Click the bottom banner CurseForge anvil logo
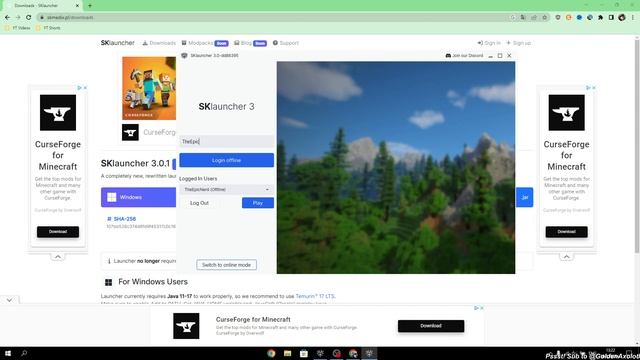This screenshot has width=640, height=360. point(186,326)
